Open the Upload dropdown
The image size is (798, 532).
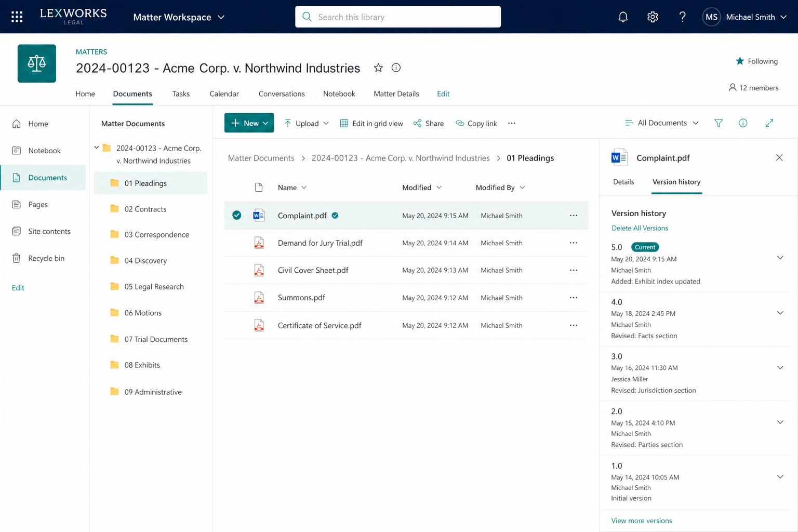point(307,123)
